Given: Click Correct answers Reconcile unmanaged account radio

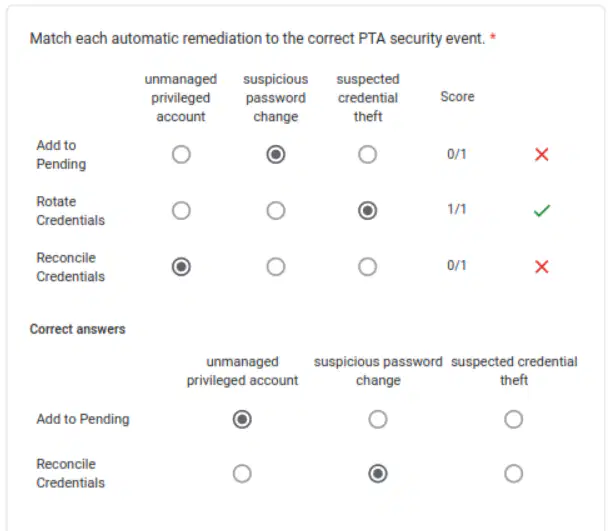Looking at the screenshot, I should click(242, 474).
